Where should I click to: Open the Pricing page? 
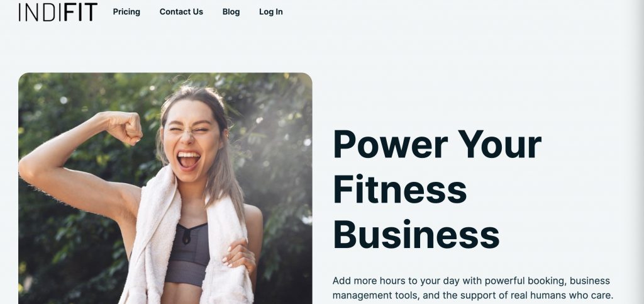(x=126, y=12)
